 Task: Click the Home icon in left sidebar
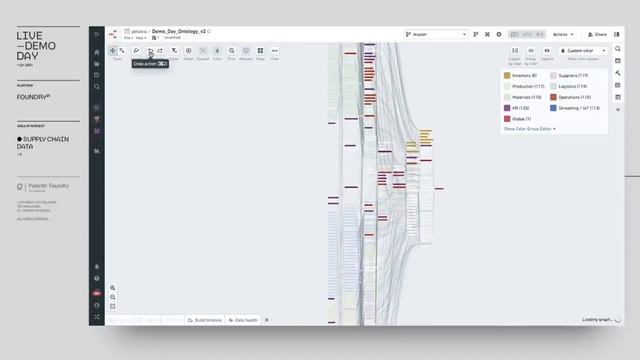[x=97, y=52]
